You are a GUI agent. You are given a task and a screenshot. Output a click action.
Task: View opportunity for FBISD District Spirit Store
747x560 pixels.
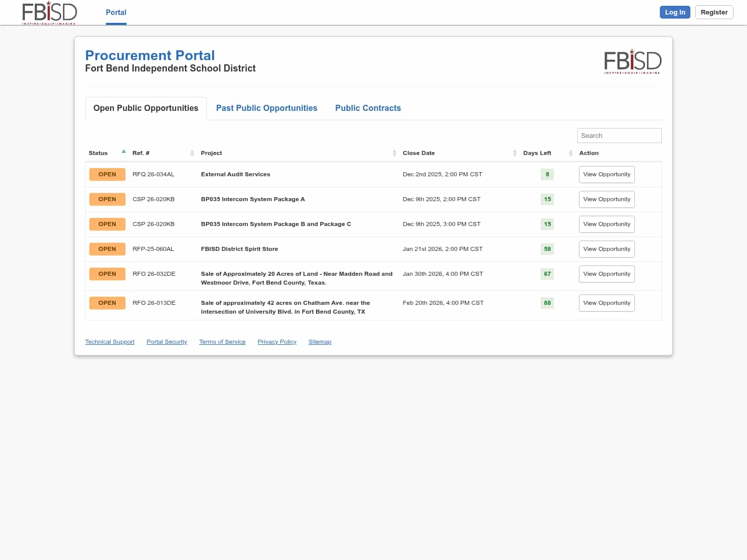(x=606, y=249)
